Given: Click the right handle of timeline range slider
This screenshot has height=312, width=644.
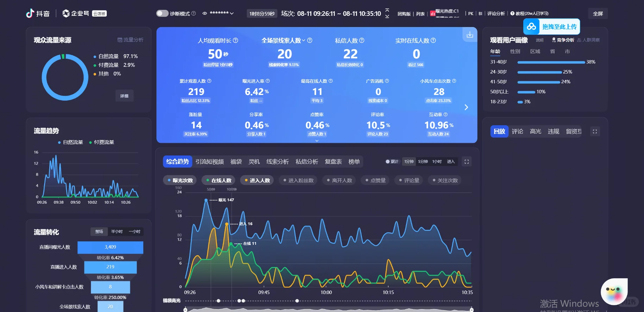Looking at the screenshot, I should pyautogui.click(x=471, y=310).
